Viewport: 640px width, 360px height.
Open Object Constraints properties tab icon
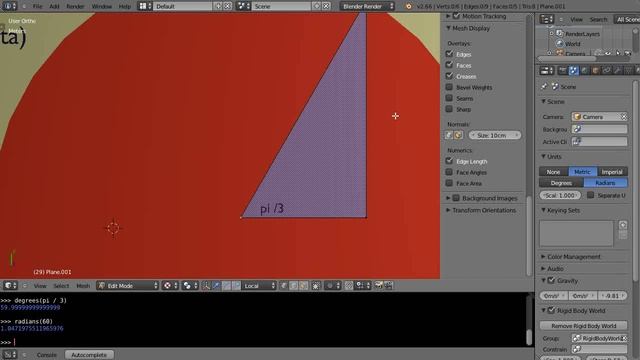(x=607, y=71)
